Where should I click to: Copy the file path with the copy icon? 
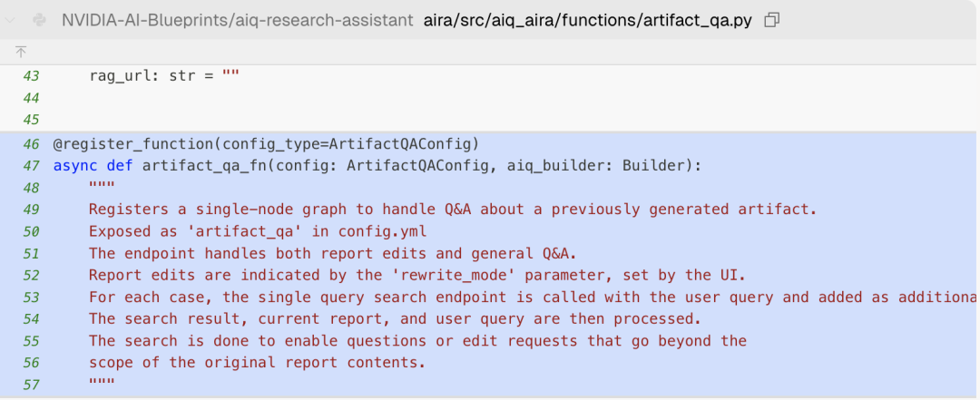(772, 19)
